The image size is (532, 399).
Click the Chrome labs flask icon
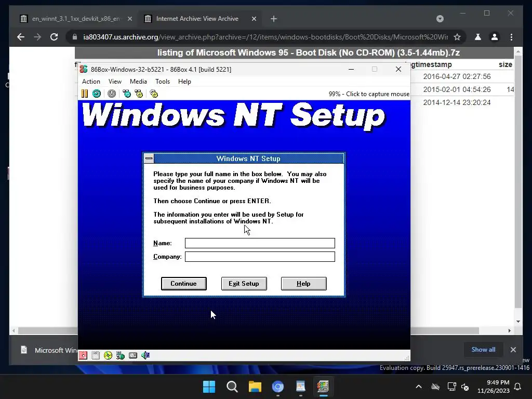coord(478,37)
